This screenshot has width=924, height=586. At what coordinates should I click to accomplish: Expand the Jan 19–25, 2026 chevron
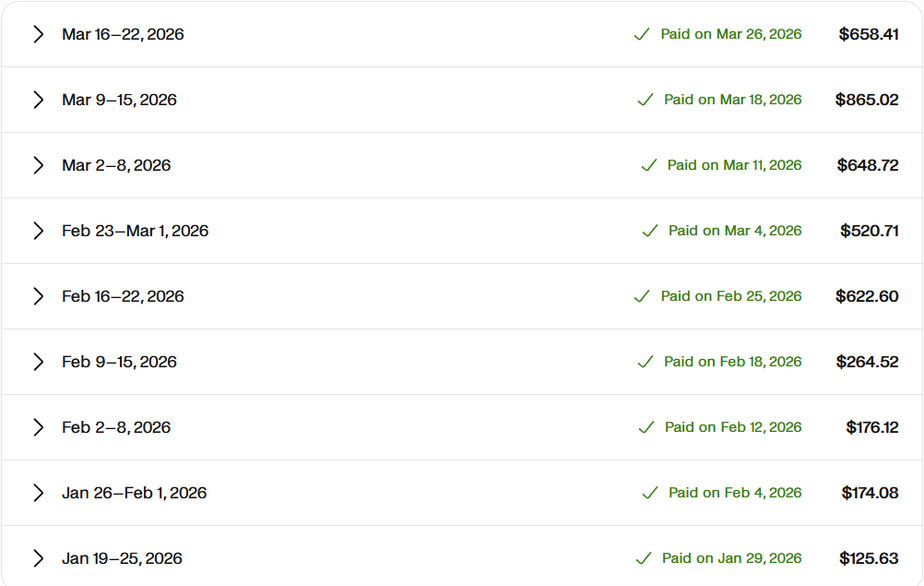click(x=39, y=557)
